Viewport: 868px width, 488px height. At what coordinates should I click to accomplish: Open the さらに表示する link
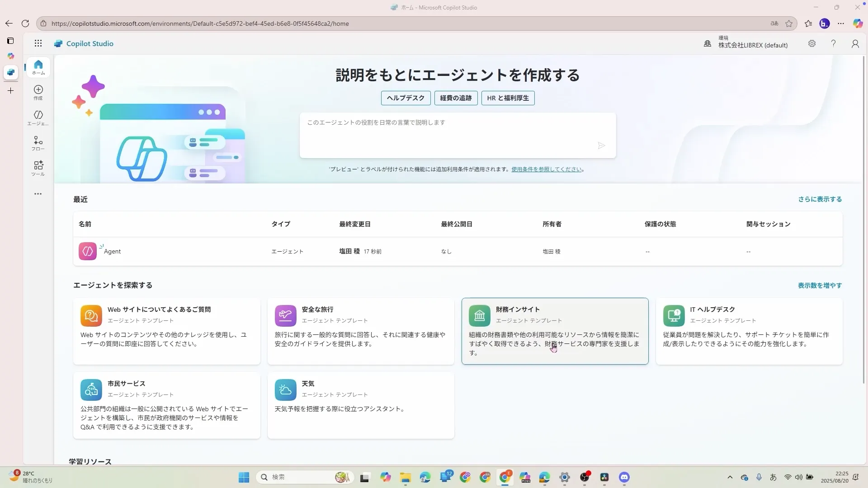pyautogui.click(x=819, y=199)
